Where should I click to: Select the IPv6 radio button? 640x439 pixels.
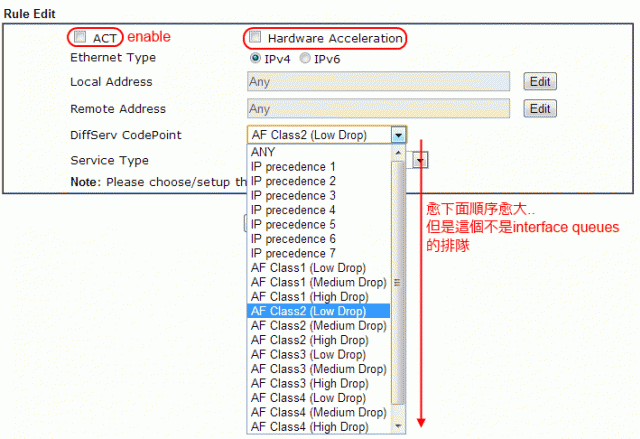(305, 58)
